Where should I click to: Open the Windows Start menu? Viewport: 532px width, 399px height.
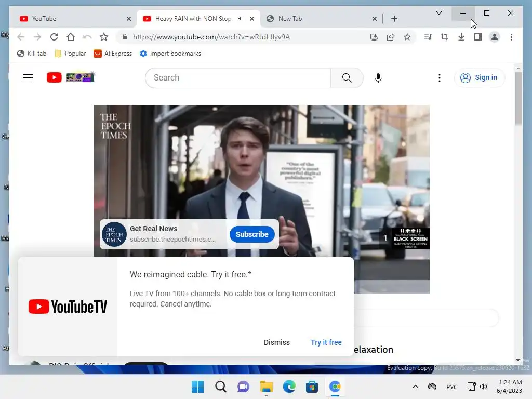tap(197, 387)
